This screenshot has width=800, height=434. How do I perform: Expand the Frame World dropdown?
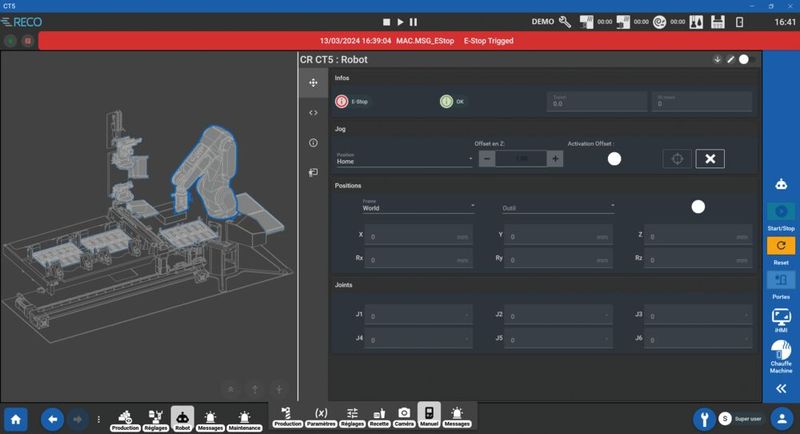(418, 207)
